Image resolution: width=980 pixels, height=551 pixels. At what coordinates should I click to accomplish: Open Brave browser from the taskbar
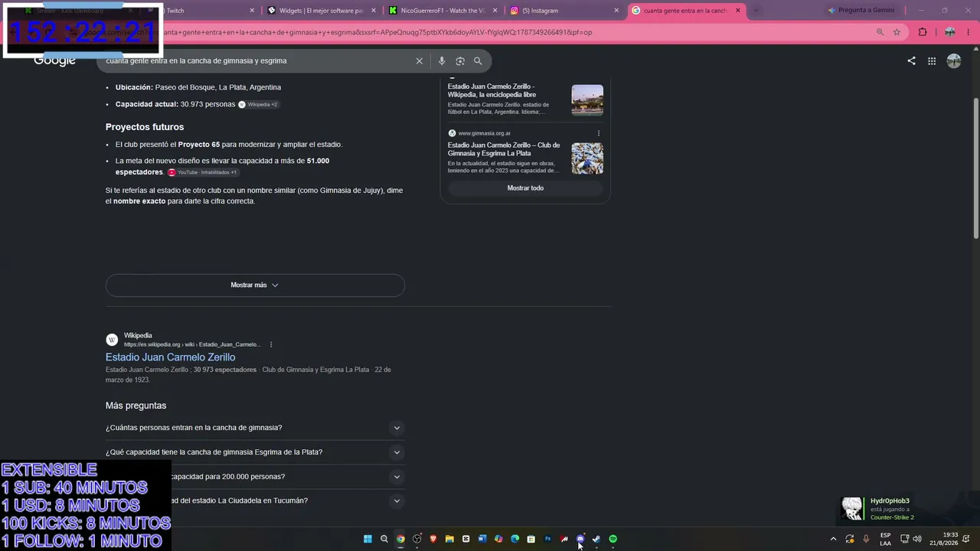[x=433, y=539]
